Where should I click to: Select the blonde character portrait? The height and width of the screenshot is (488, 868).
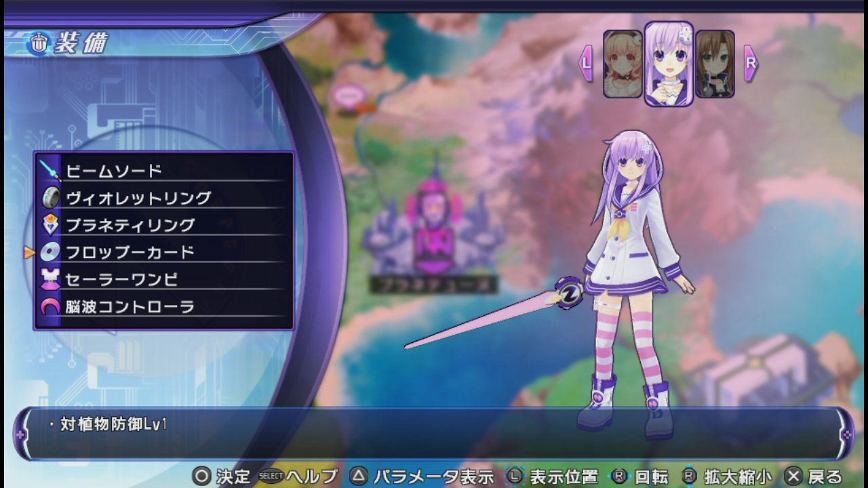click(x=623, y=64)
